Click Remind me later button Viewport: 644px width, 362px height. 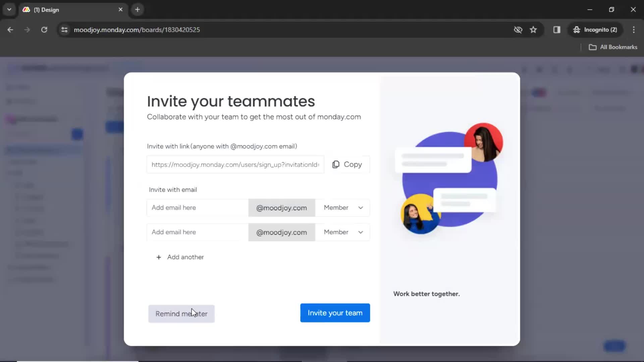181,313
